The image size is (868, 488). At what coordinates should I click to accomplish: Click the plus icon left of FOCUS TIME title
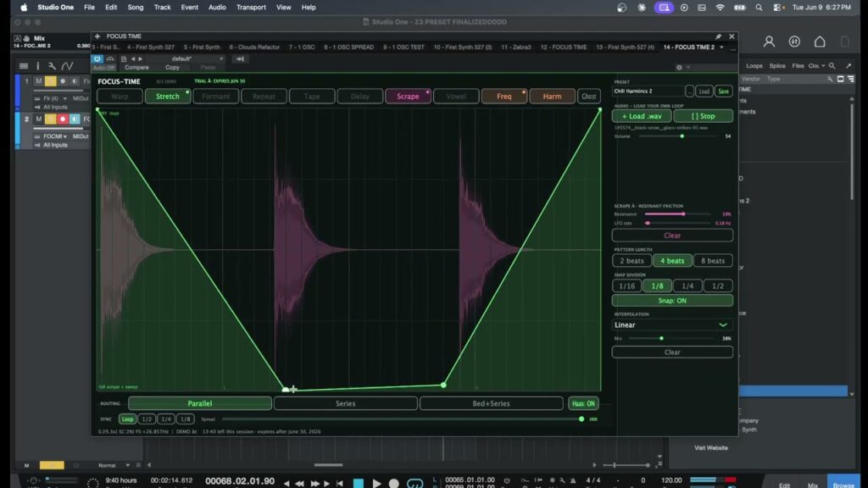97,36
